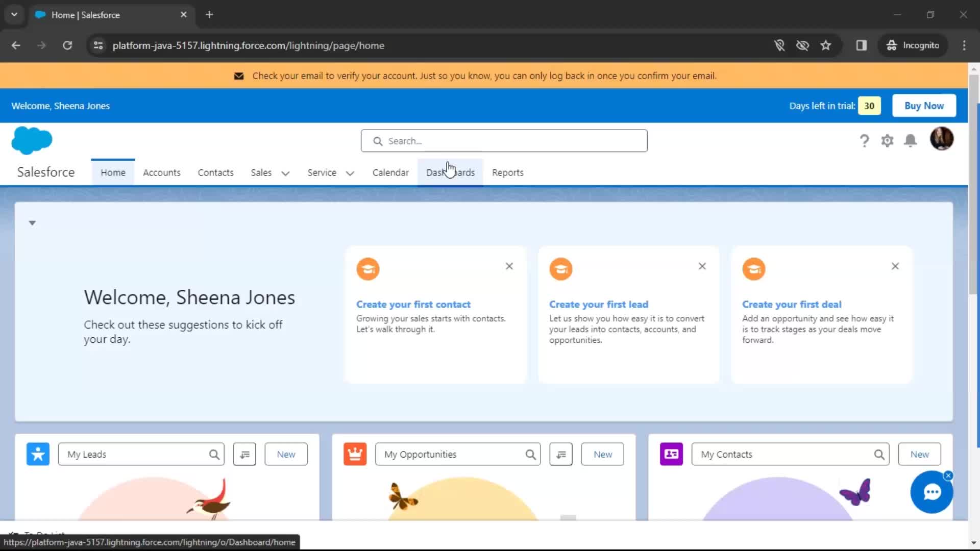Open sort options next to My Leads

(244, 454)
